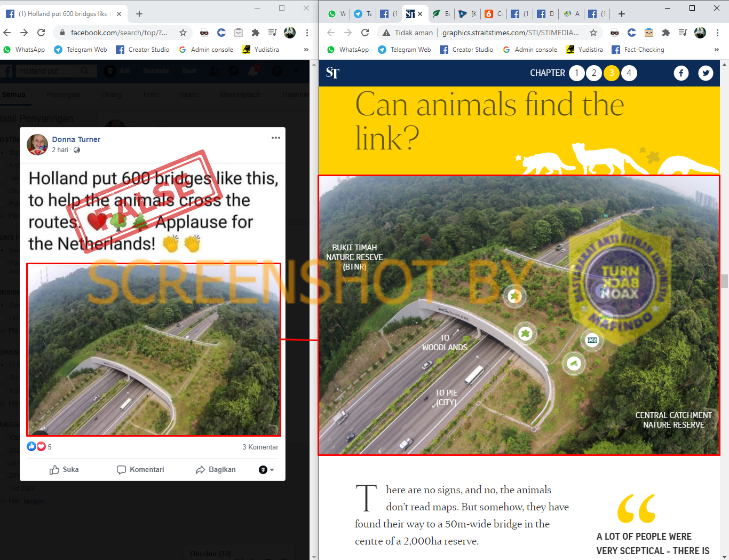Reload page in left Facebook browser window

[41, 33]
